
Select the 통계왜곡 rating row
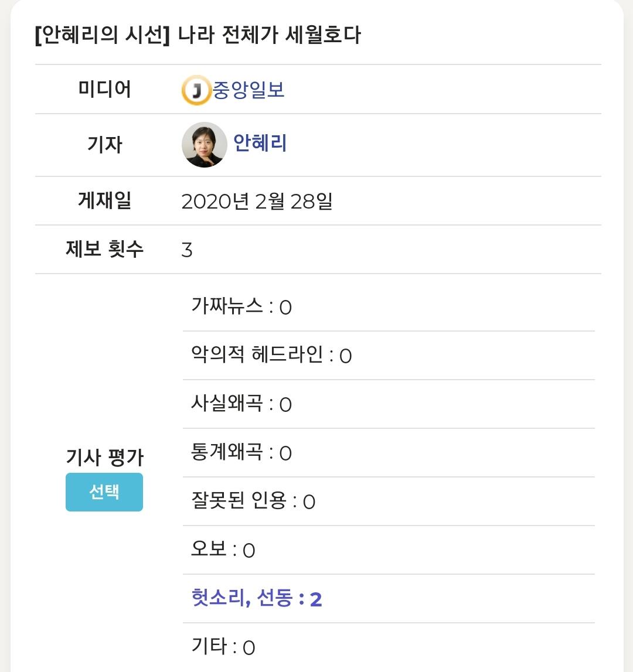click(241, 452)
